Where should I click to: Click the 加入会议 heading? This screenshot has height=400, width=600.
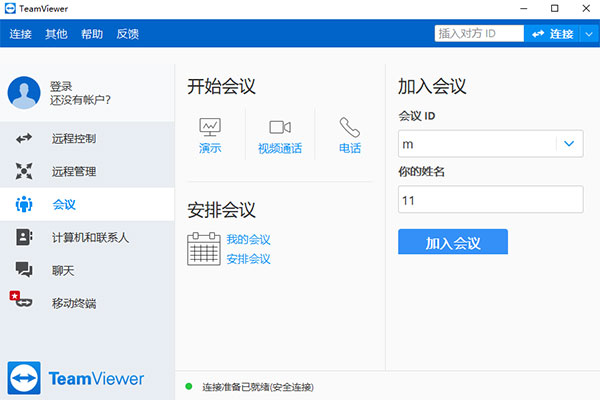(x=432, y=86)
